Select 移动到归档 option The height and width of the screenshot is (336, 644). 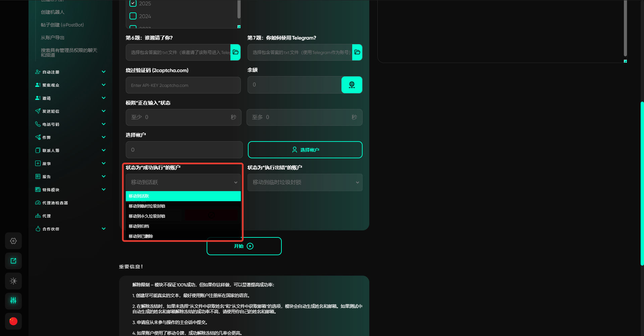tap(183, 226)
